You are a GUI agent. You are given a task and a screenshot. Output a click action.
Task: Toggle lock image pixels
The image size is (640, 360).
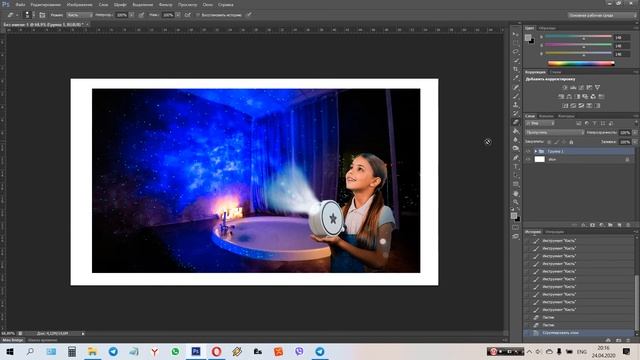(x=557, y=142)
